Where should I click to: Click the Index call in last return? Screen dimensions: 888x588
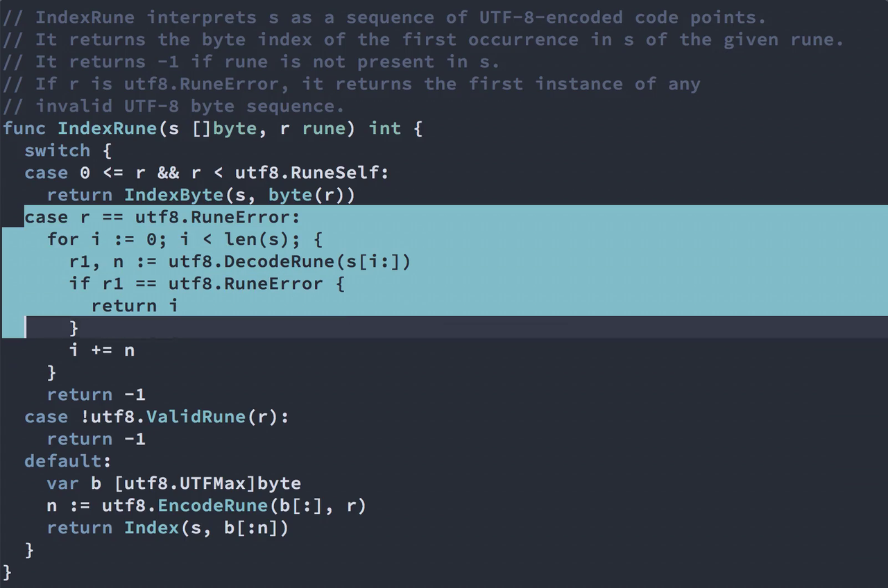[x=151, y=528]
